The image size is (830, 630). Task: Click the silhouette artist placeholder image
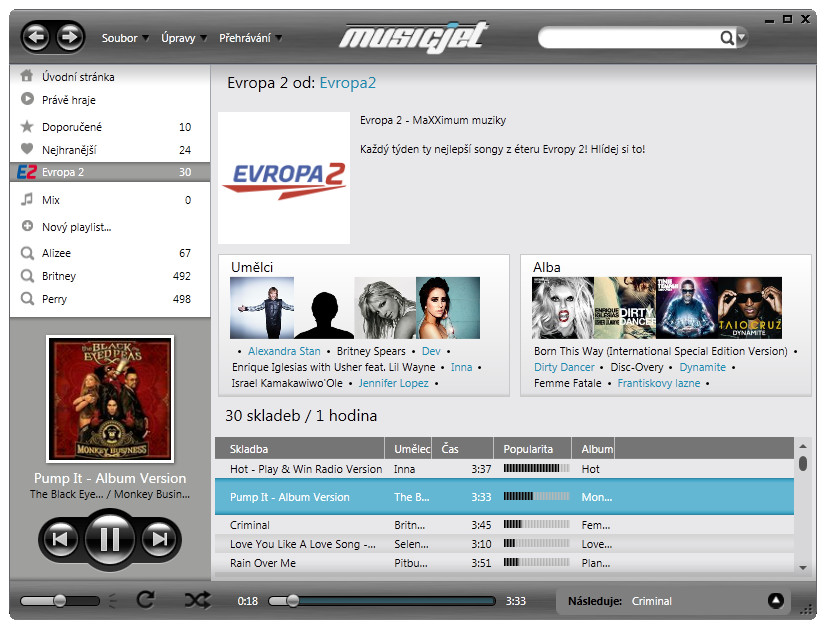[x=324, y=308]
